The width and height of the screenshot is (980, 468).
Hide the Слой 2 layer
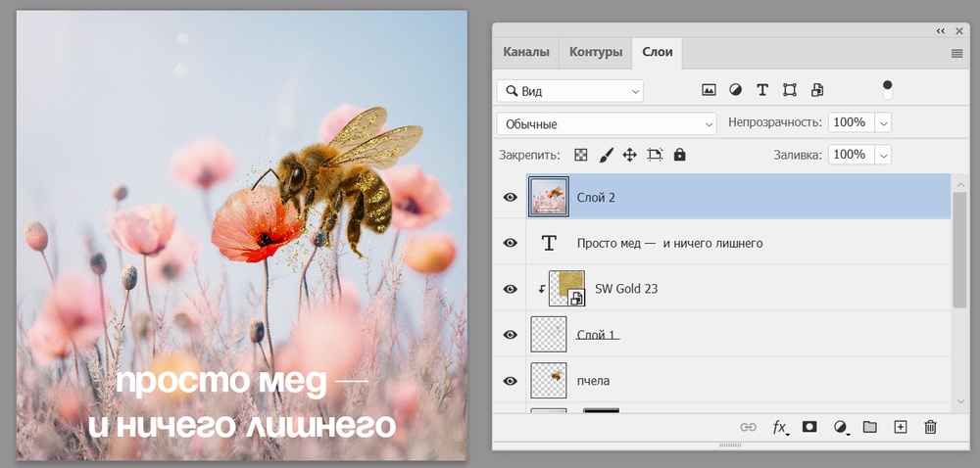click(511, 197)
